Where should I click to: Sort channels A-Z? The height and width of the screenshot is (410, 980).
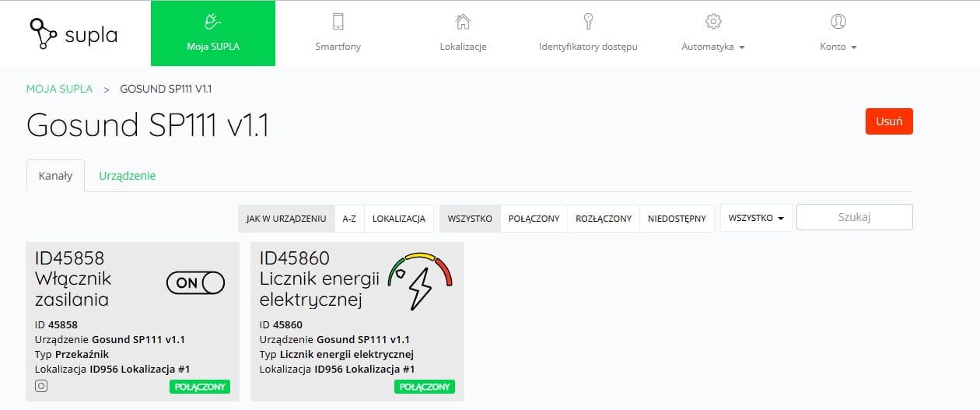pos(349,219)
